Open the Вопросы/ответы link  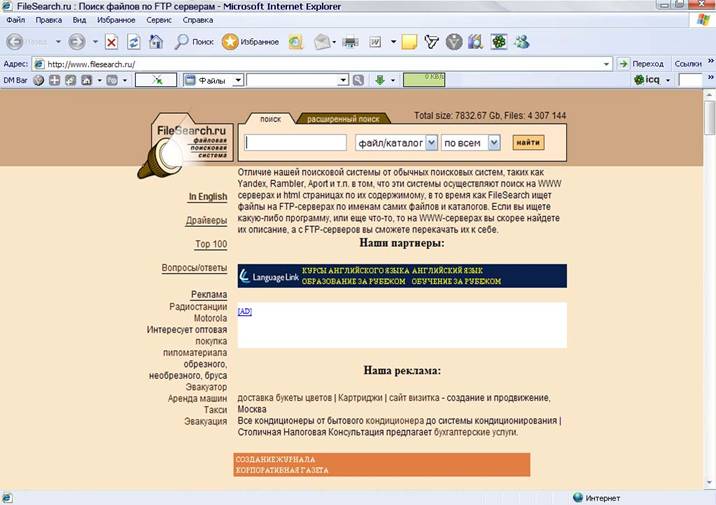pyautogui.click(x=194, y=268)
